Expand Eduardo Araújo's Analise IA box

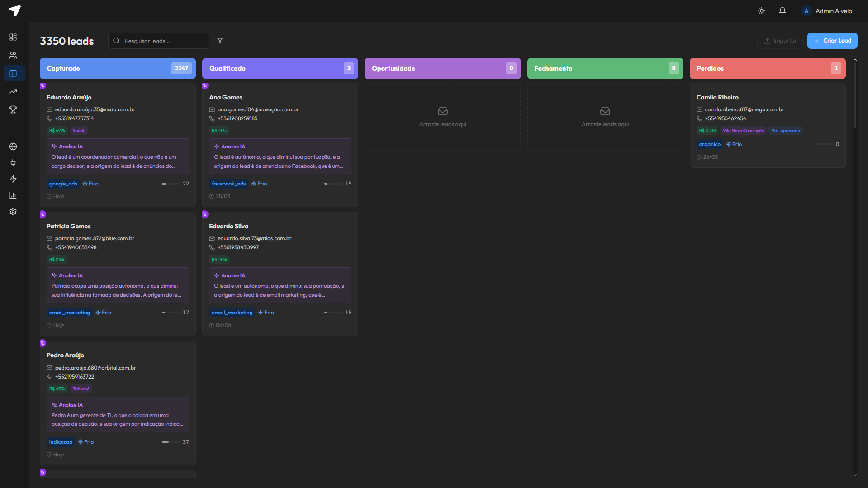click(x=118, y=156)
